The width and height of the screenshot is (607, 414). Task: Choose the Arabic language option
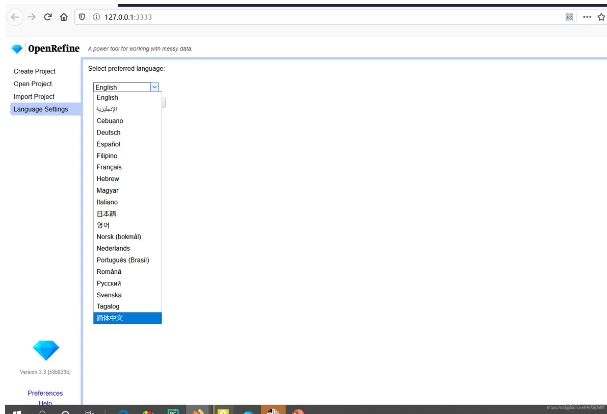pos(127,109)
